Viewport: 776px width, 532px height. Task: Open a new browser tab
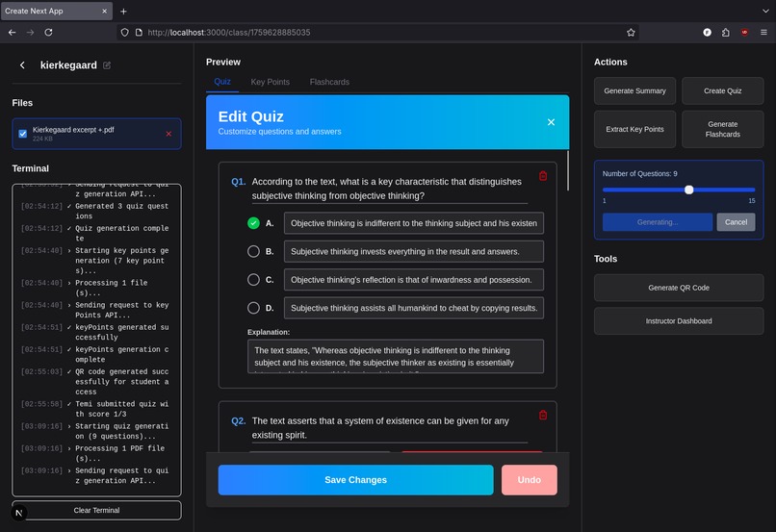pyautogui.click(x=124, y=11)
